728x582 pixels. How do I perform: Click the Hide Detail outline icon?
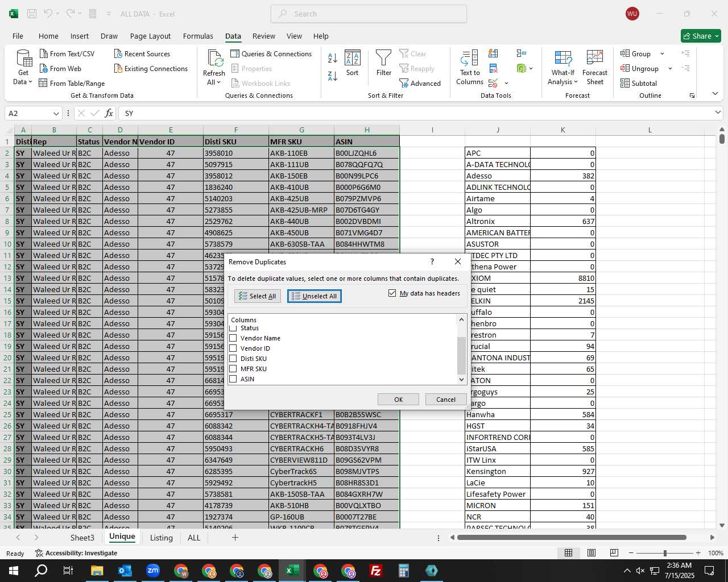pyautogui.click(x=685, y=68)
